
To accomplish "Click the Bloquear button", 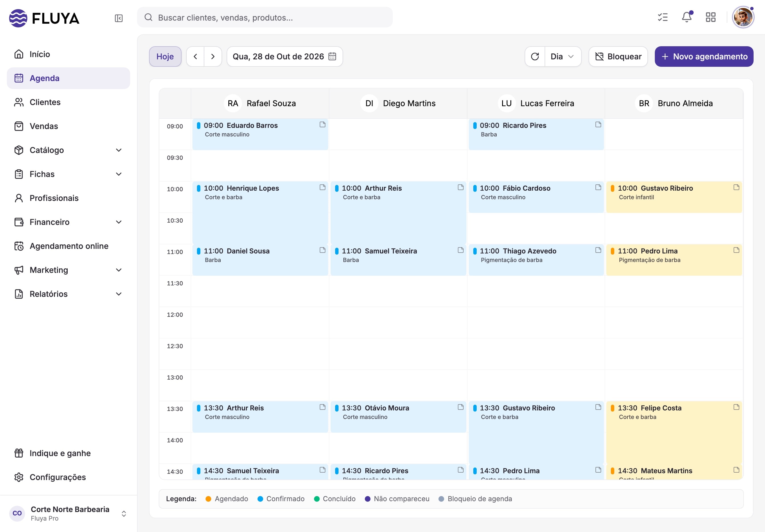I will tap(618, 57).
